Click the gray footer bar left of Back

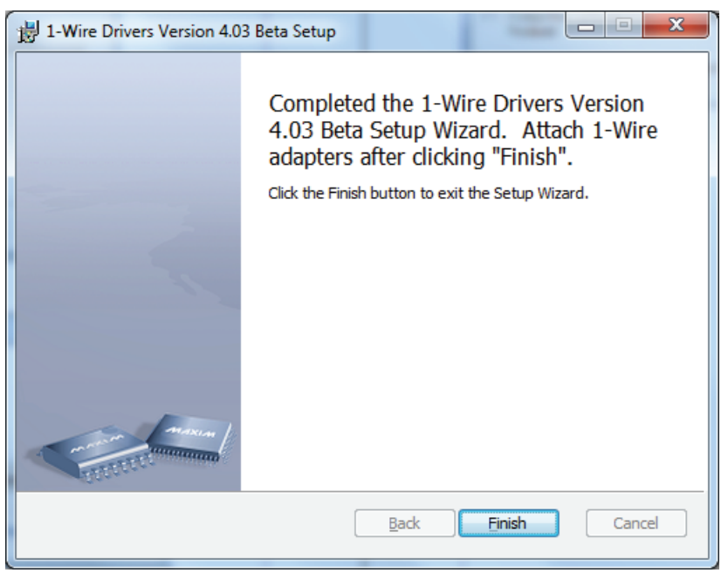175,523
